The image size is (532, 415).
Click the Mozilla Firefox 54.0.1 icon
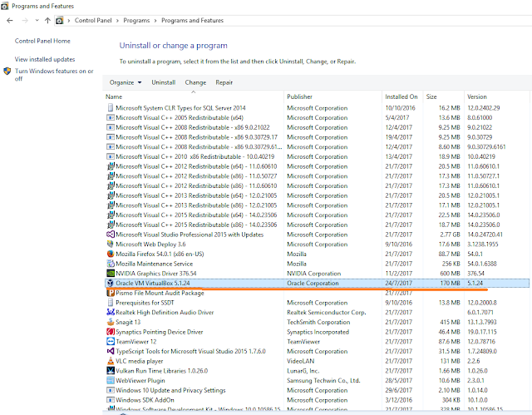coord(111,254)
